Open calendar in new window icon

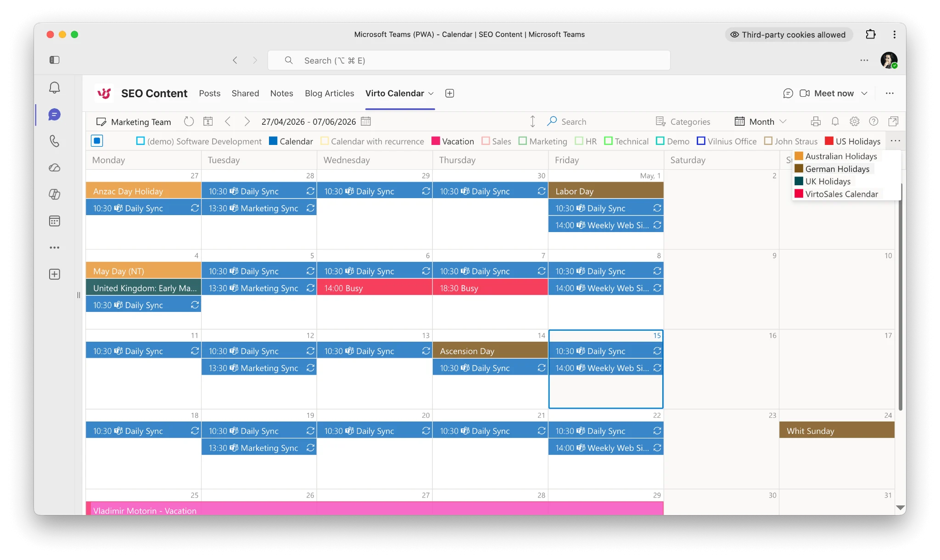893,122
